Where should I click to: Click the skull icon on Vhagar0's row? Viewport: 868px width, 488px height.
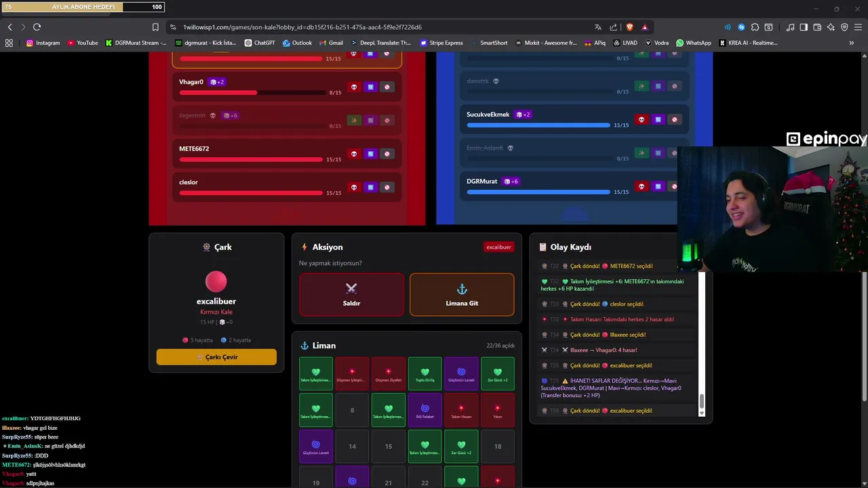[353, 87]
